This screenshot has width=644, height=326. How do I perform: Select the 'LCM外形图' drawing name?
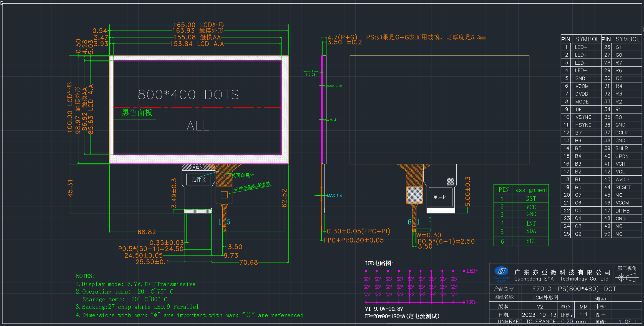(x=545, y=298)
